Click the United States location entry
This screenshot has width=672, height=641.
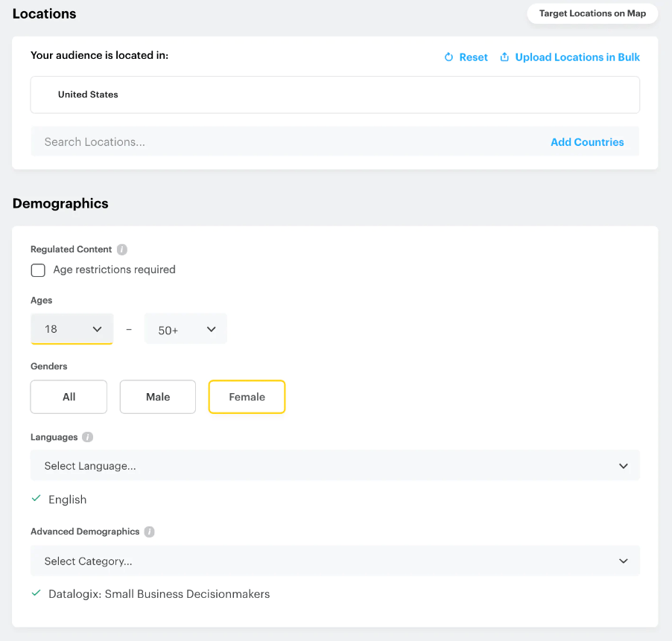click(x=88, y=95)
